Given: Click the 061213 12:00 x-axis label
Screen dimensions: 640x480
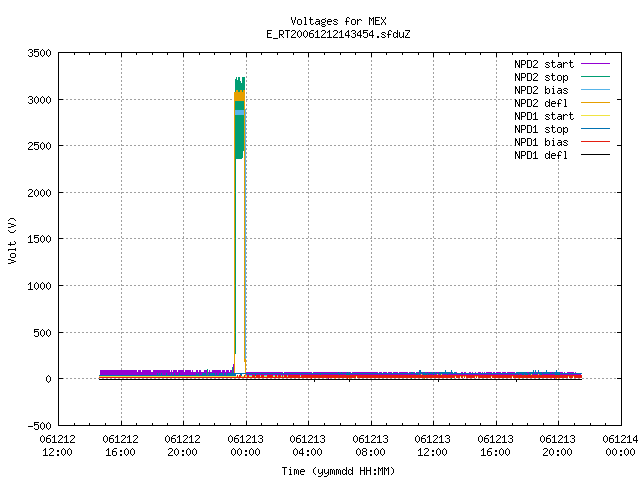Looking at the screenshot, I should pos(432,446).
